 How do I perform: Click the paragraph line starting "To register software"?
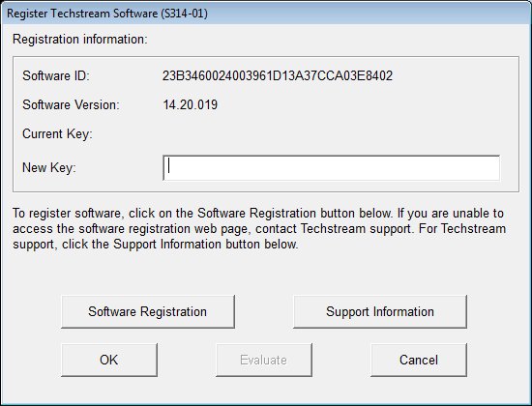[x=258, y=214]
